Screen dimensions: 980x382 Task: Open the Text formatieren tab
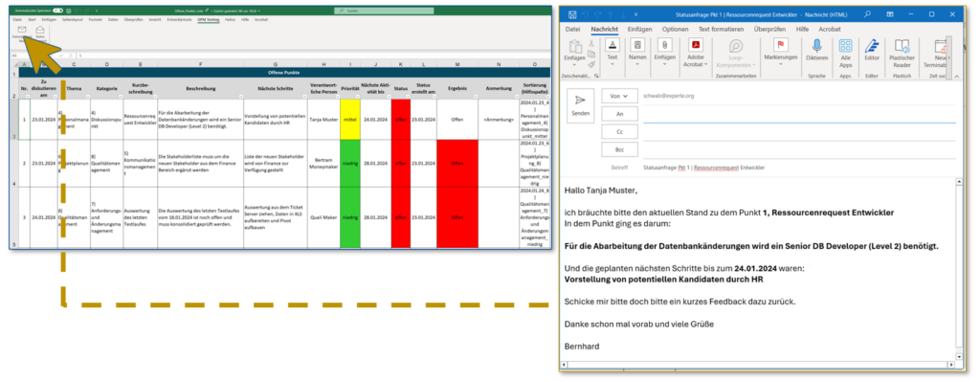tap(721, 29)
